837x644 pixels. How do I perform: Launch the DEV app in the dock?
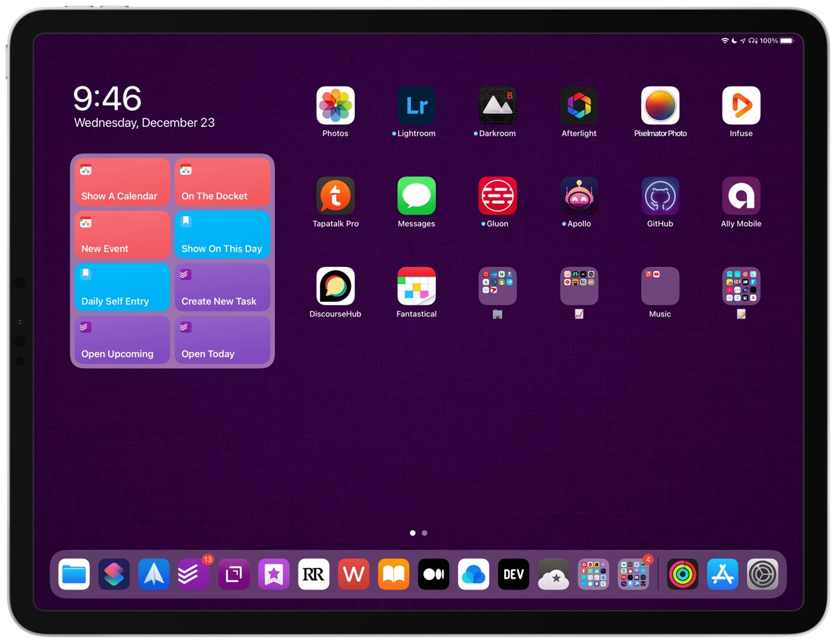coord(514,574)
